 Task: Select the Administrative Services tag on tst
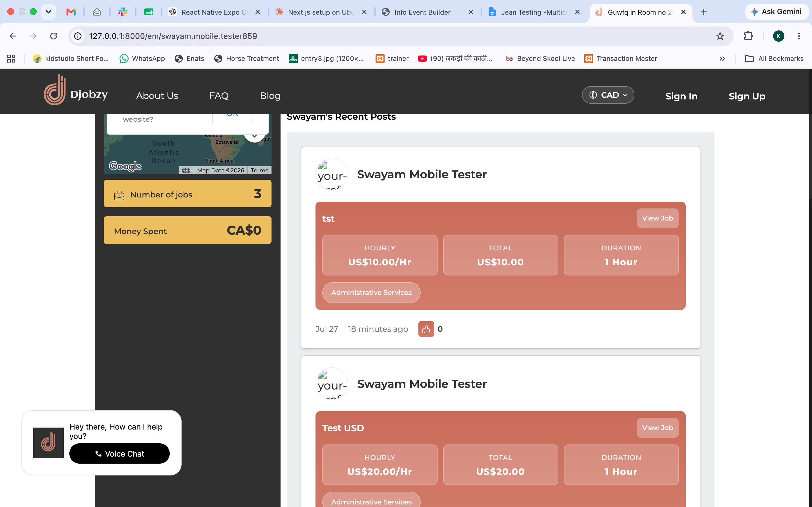(371, 293)
